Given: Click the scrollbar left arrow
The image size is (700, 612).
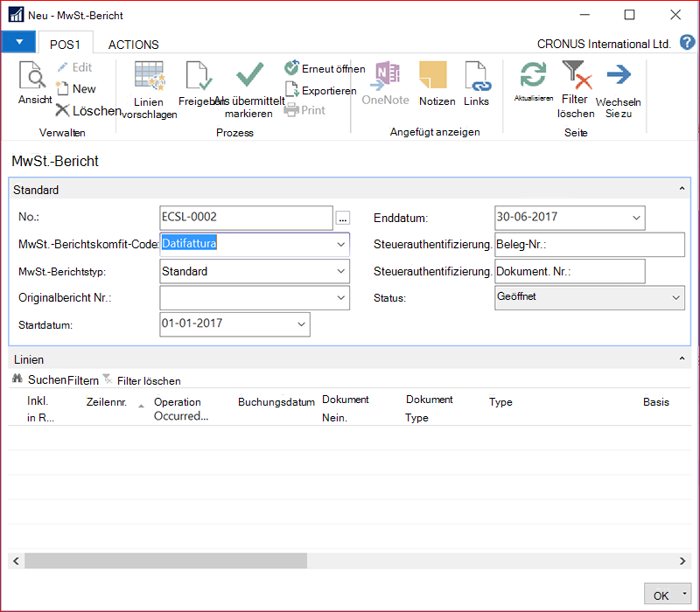Looking at the screenshot, I should 16,560.
